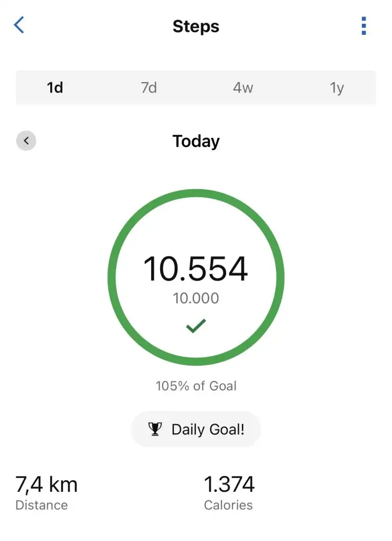Tap the 10.554 step count
Viewport: 392px width, 541px height.
(x=196, y=269)
